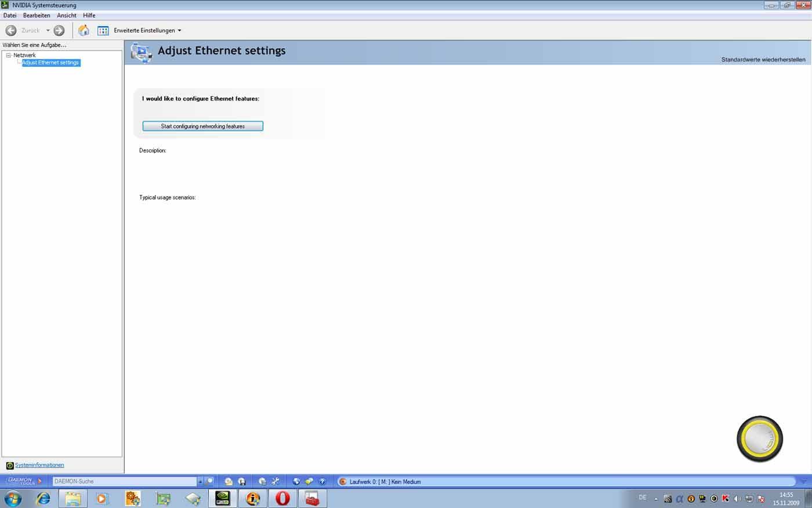This screenshot has height=508, width=812.
Task: Click the Kaspersky tray icon
Action: click(x=726, y=499)
